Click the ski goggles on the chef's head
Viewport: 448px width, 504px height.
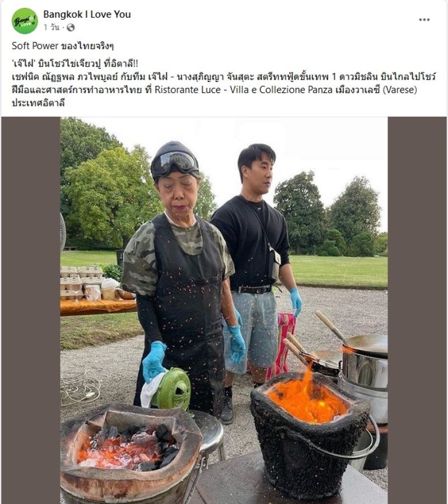[x=175, y=164]
